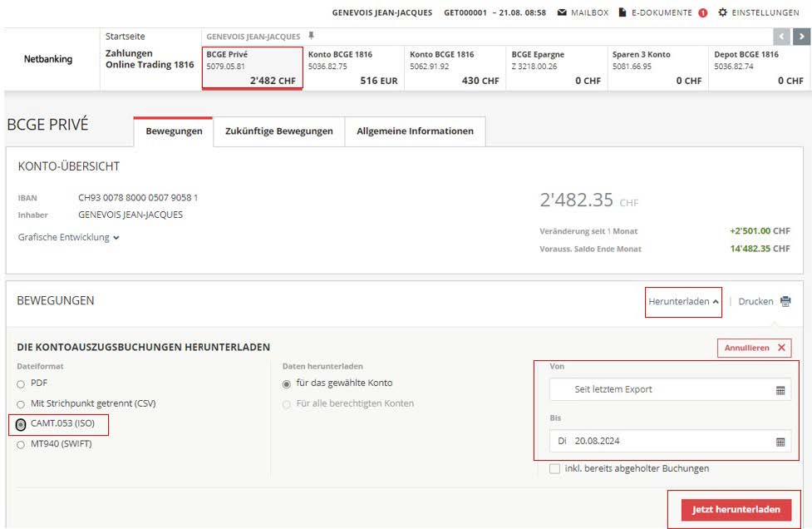812x529 pixels.
Task: Select Konto BCGE 1816 with 430 CHF
Action: tap(455, 68)
